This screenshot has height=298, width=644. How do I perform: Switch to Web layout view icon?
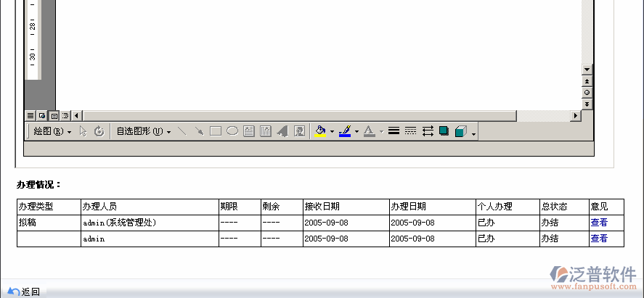click(42, 116)
